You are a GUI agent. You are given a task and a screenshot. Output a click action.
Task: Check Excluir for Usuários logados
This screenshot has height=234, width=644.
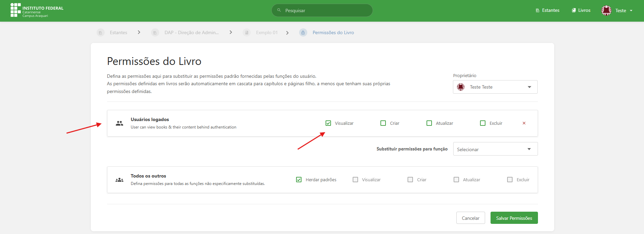coord(483,123)
